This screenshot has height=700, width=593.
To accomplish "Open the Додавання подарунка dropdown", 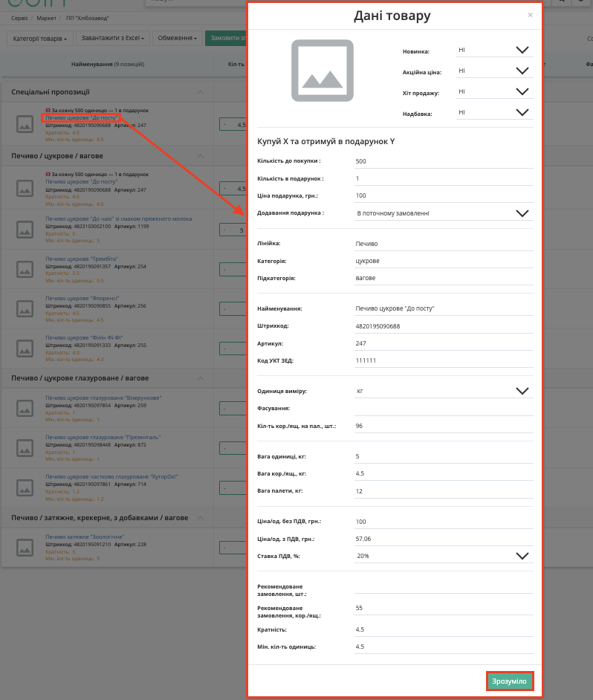I will 444,213.
